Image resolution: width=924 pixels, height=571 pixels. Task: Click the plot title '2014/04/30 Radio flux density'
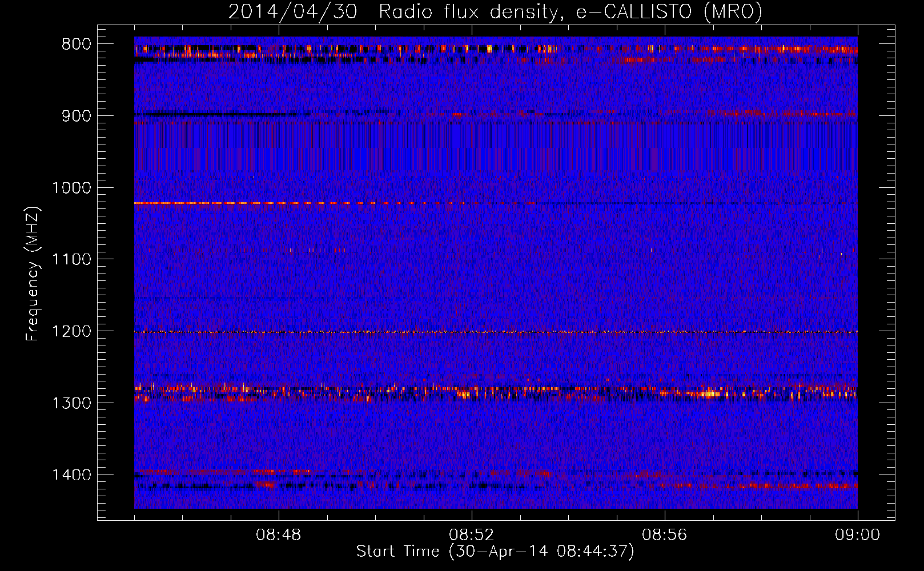pos(495,11)
